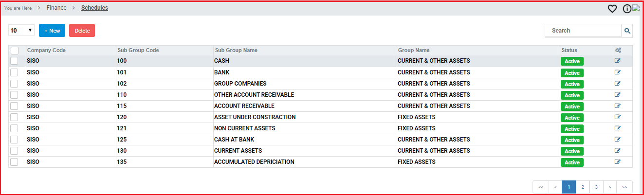
Task: Jump to the last page with >>
Action: point(625,187)
